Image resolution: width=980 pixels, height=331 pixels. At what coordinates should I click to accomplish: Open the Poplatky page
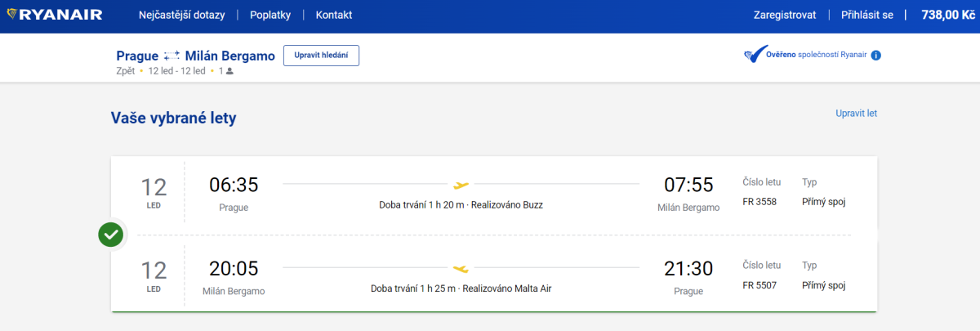269,15
